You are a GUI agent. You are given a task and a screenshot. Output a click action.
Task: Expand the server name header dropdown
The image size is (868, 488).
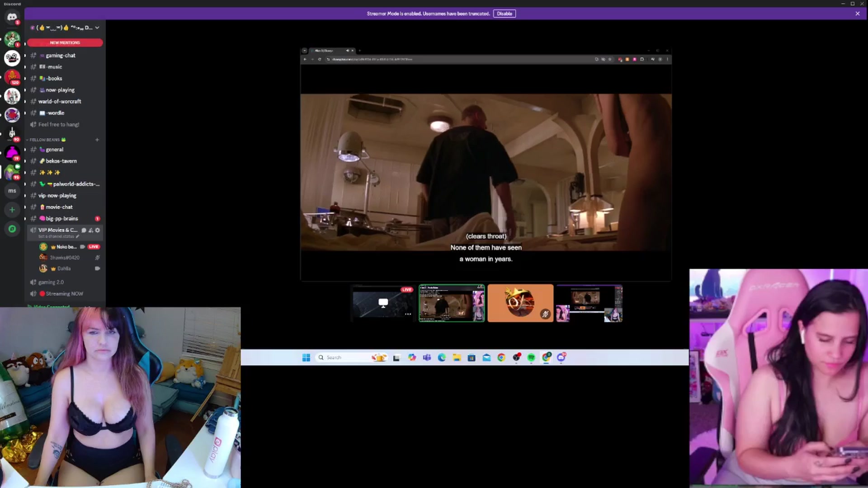point(97,28)
